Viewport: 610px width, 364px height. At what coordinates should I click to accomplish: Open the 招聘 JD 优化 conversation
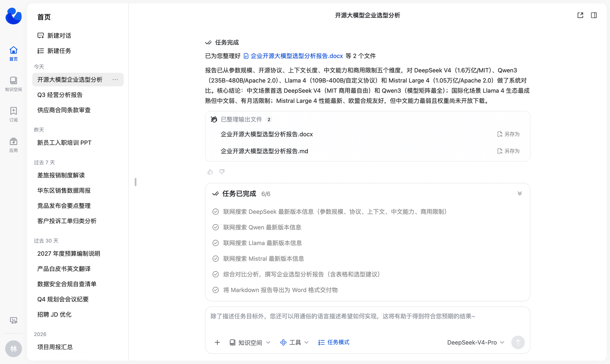[x=78, y=314]
